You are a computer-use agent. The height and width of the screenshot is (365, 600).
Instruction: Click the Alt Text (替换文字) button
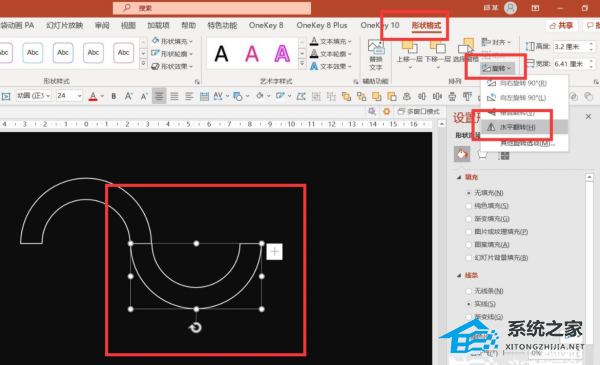point(376,55)
